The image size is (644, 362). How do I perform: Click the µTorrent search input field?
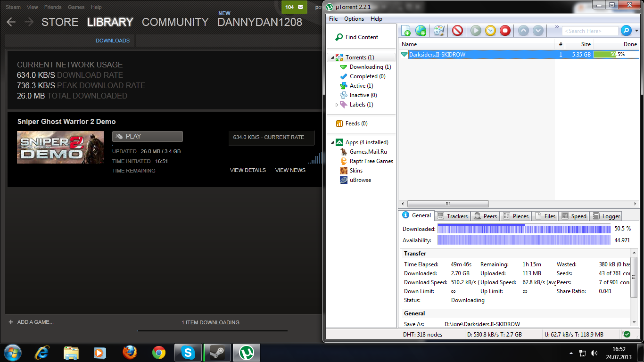pos(590,31)
